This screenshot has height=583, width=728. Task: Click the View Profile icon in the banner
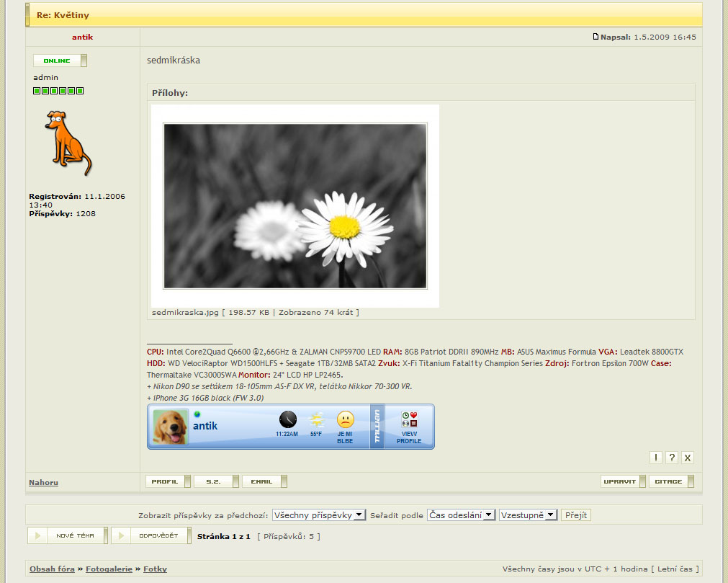(409, 420)
